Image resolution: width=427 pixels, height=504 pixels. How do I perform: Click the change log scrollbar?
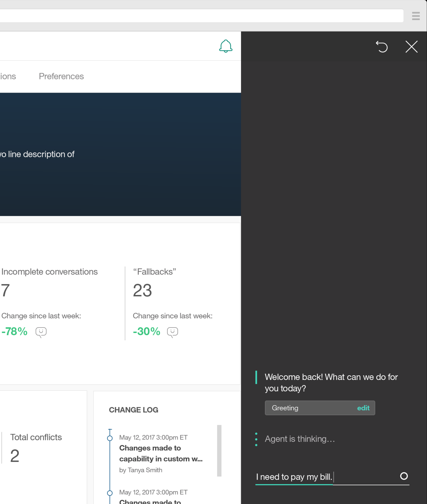[x=219, y=450]
